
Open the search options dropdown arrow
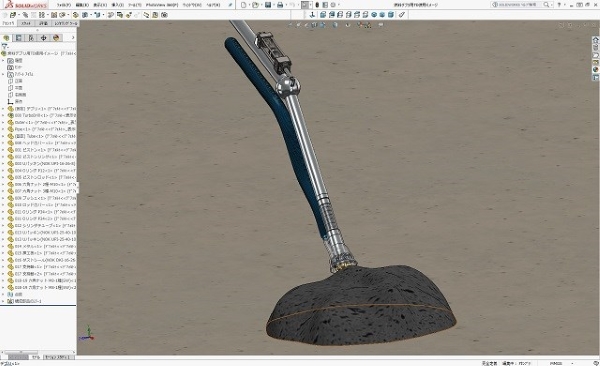[553, 5]
